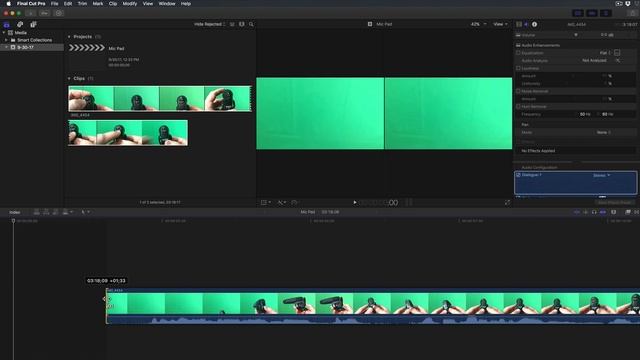Click the keyword editor key button
640x360 pixels.
tap(44, 13)
